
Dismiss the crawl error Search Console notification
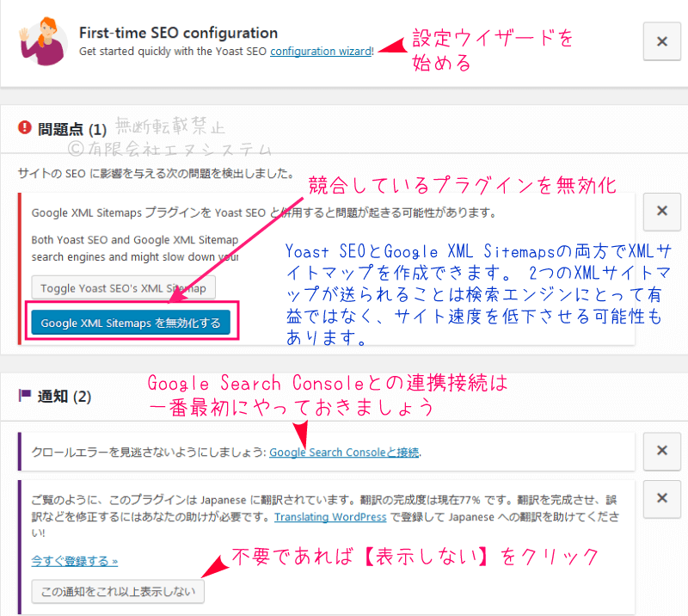tap(661, 451)
